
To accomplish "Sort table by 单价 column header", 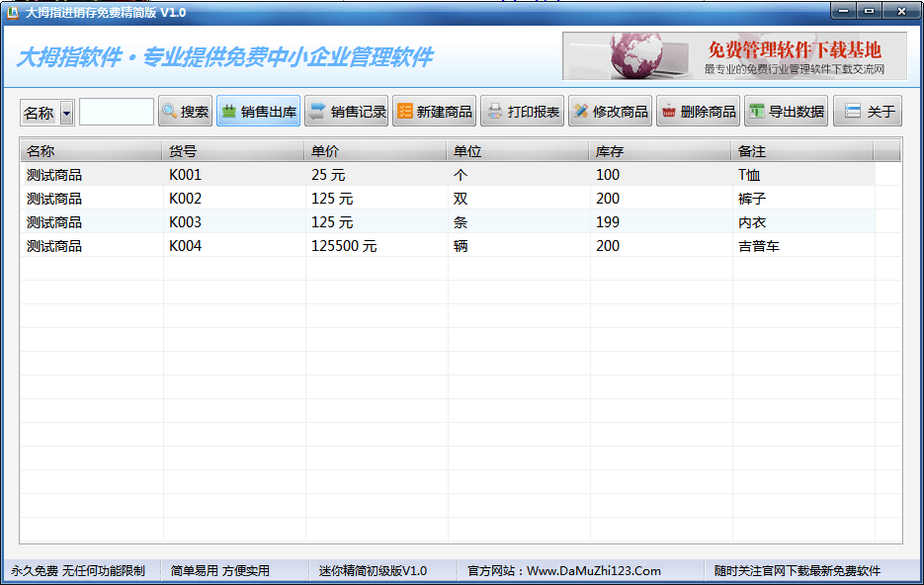I will (x=375, y=151).
